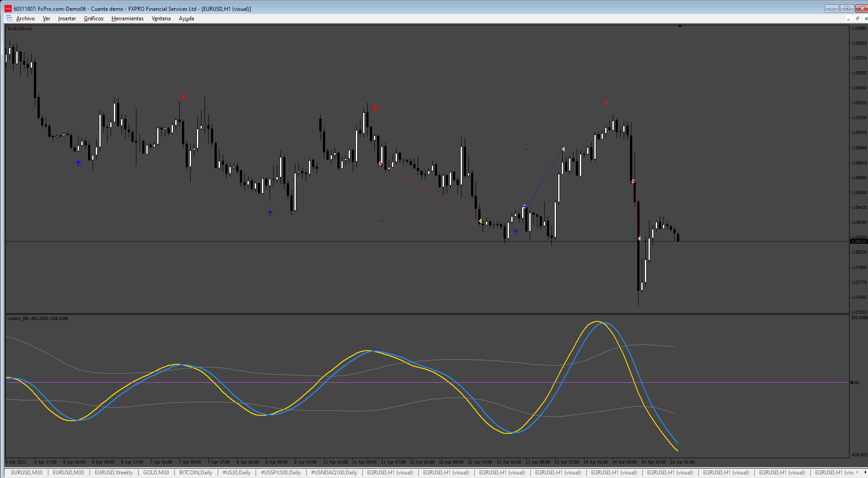868x478 pixels.
Task: Close the inner EURUSD,H1 chart window
Action: pyautogui.click(x=865, y=19)
